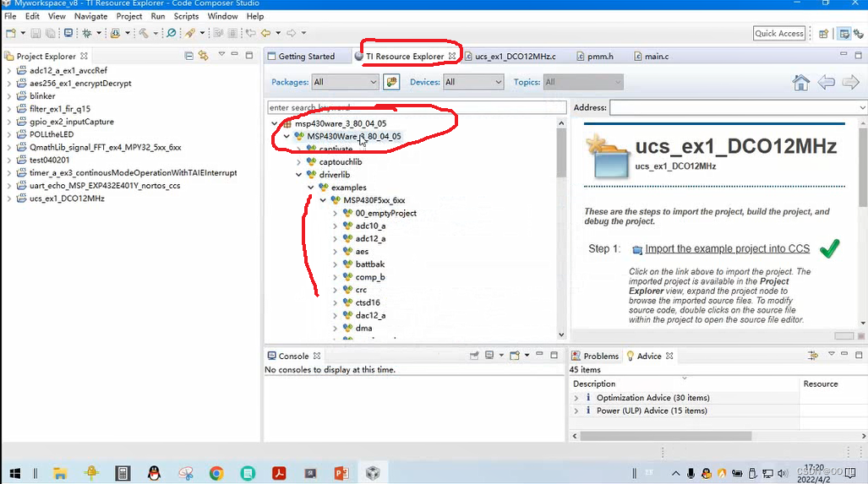Viewport: 868px width, 484px height.
Task: Open File Explorer from taskbar
Action: click(60, 473)
